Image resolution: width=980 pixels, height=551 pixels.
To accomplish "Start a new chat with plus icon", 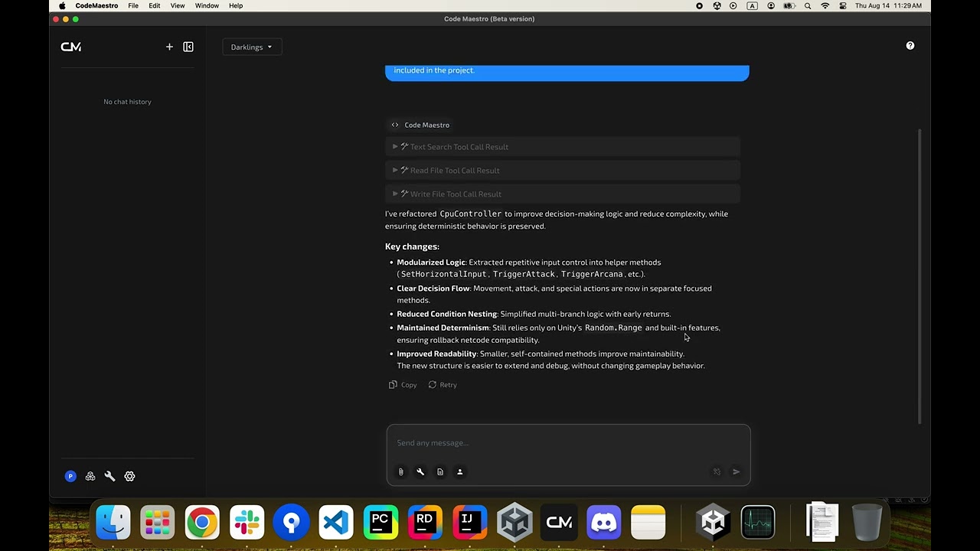I will 169,47.
